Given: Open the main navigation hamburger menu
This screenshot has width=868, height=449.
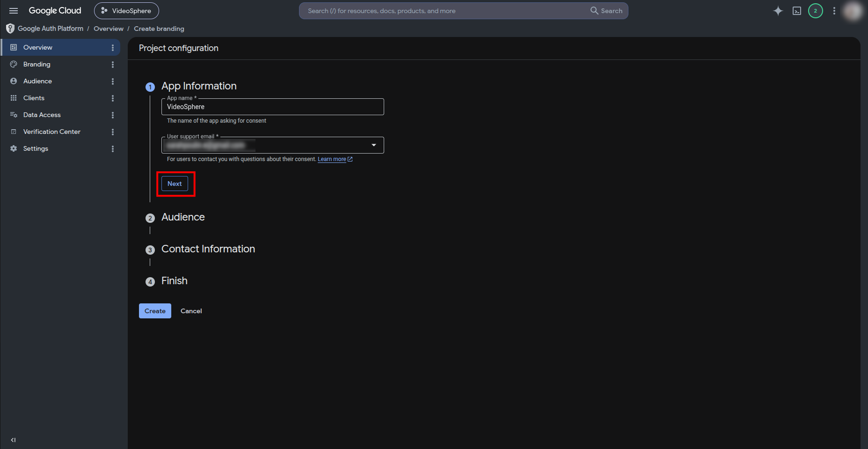Looking at the screenshot, I should pyautogui.click(x=14, y=11).
